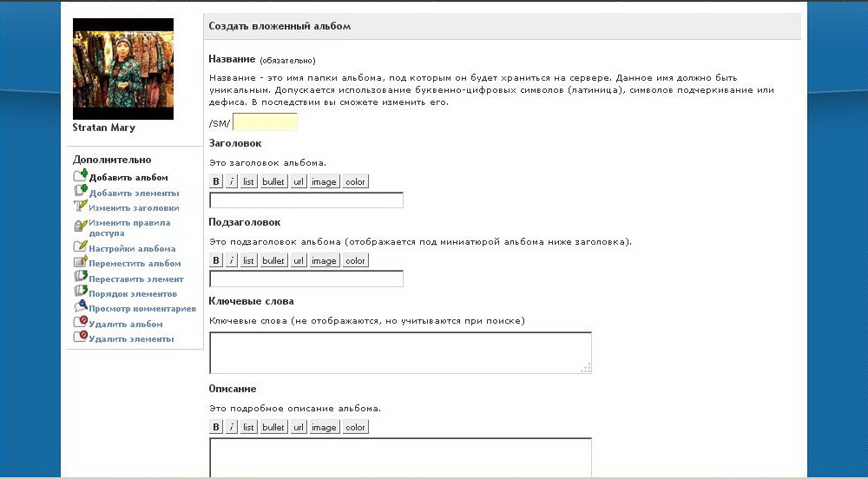Click the Просмотр комментариев icon
The image size is (868, 479).
click(x=81, y=307)
